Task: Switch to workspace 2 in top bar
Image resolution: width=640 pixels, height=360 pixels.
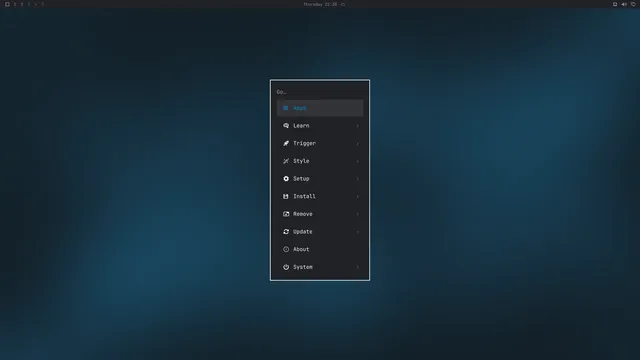Action: (x=22, y=4)
